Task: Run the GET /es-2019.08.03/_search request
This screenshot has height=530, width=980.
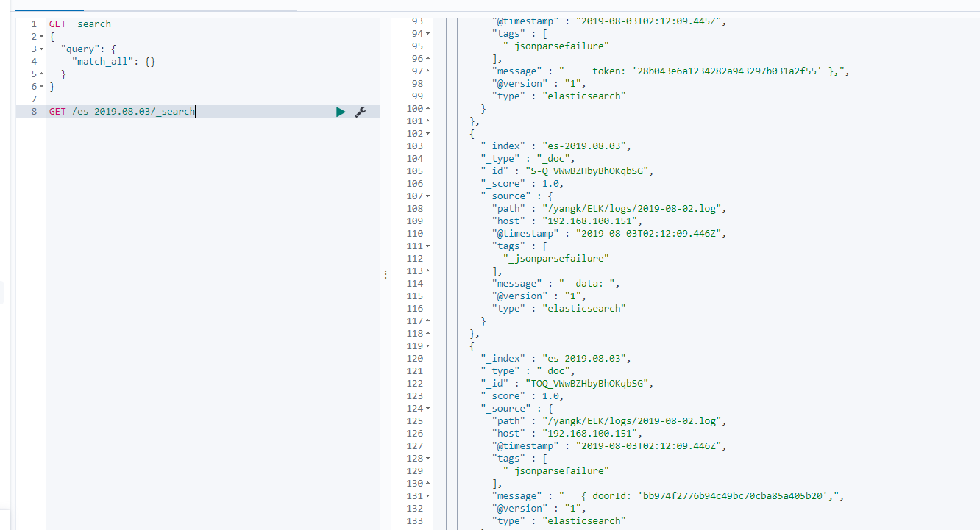Action: click(341, 112)
